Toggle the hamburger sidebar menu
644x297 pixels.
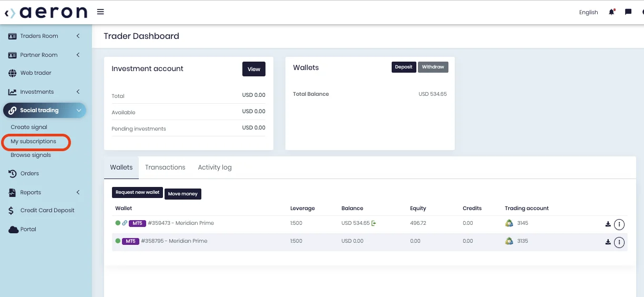pyautogui.click(x=100, y=12)
